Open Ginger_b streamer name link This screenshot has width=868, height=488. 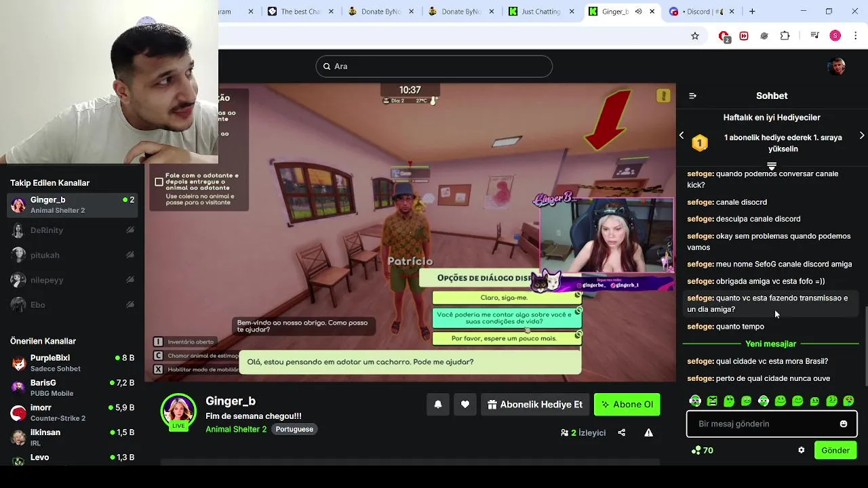point(231,401)
